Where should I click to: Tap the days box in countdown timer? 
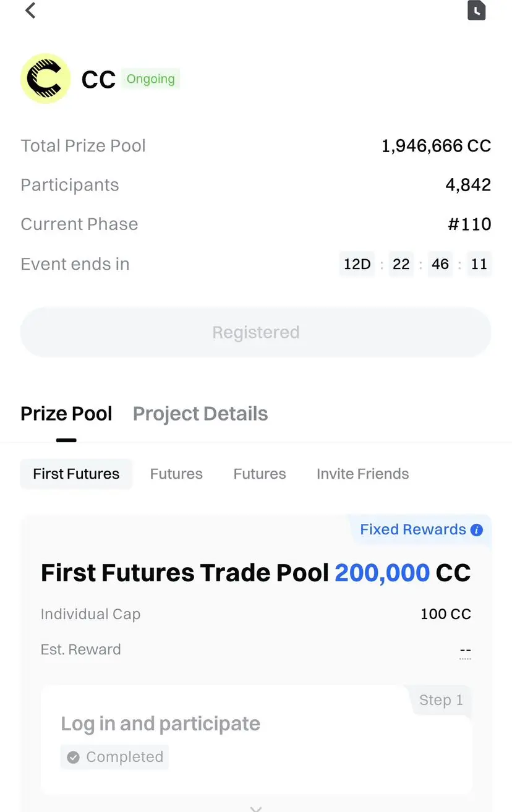357,265
